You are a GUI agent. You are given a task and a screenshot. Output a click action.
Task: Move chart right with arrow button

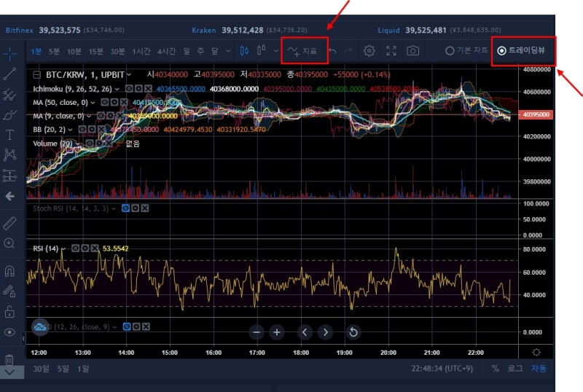pos(325,332)
